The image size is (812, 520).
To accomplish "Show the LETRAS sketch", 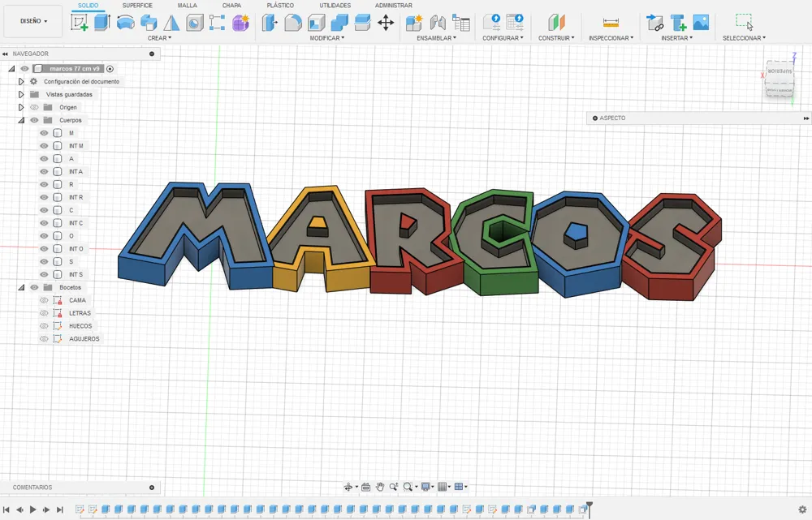I will click(x=44, y=313).
